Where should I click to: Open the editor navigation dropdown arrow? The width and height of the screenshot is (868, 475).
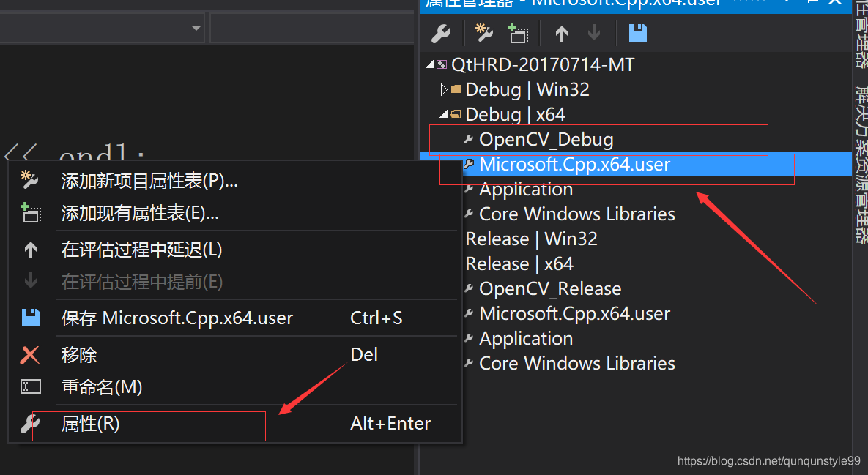point(196,29)
